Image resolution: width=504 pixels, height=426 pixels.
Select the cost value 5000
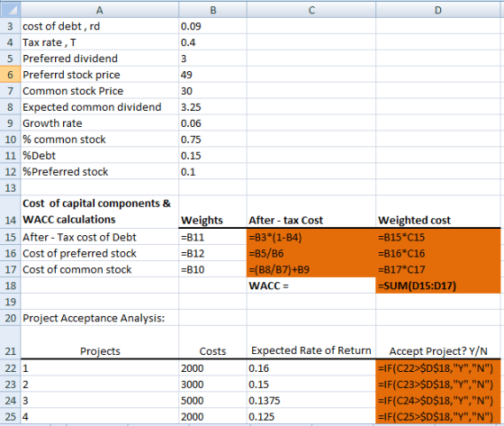[212, 400]
